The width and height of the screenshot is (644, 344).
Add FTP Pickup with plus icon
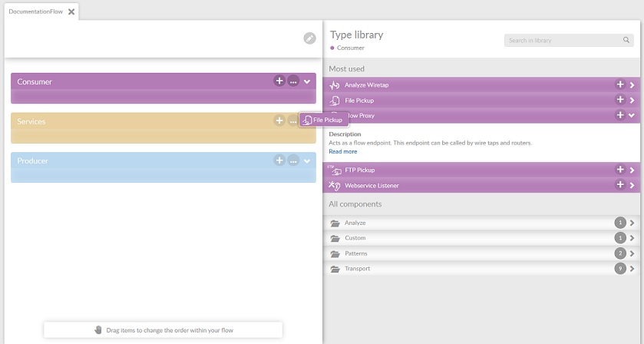coord(619,170)
